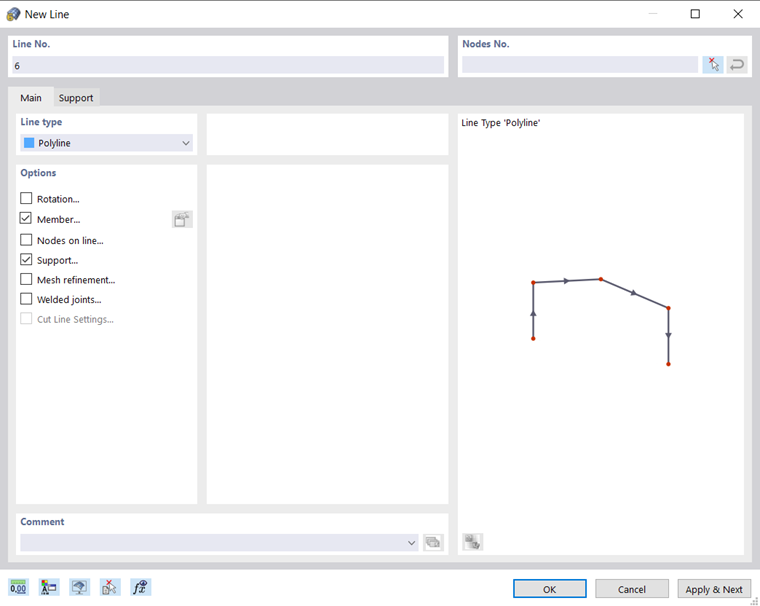Screen dimensions: 760x606
Task: Click the RFEM app icon in title bar
Action: (13, 14)
